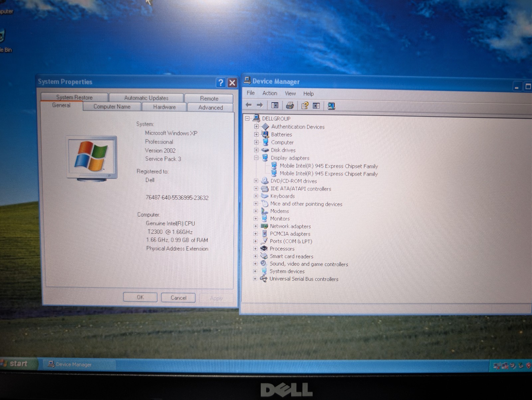Click the system tray security shield icon

(x=528, y=366)
